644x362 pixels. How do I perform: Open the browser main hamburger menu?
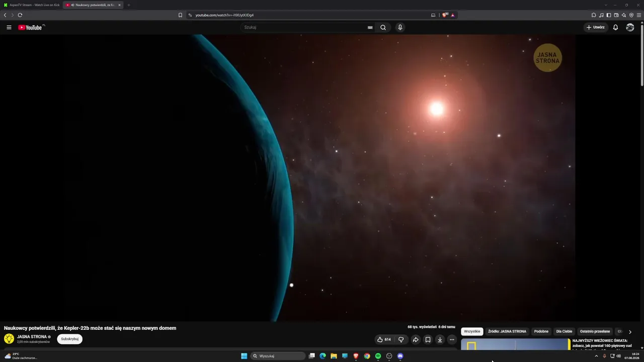(x=639, y=15)
